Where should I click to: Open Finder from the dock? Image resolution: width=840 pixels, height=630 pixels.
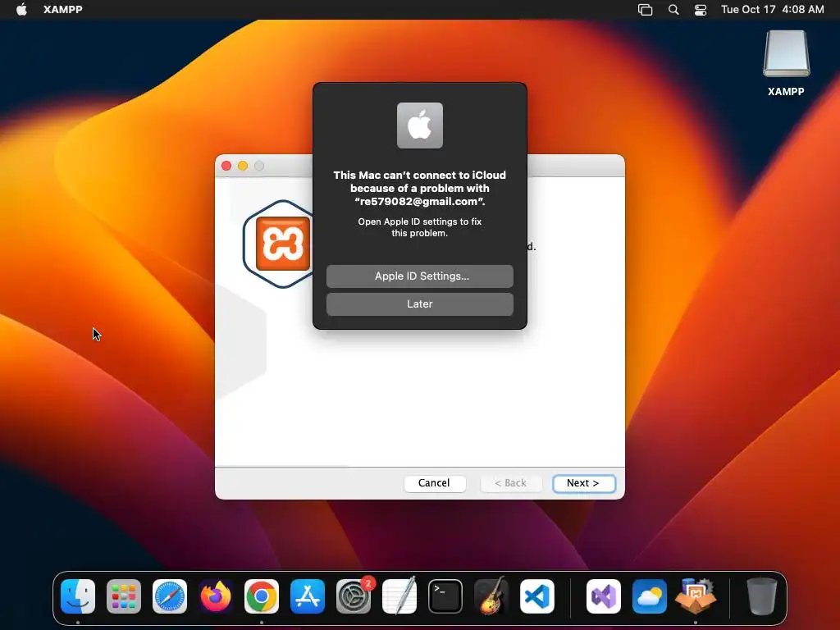click(x=78, y=596)
